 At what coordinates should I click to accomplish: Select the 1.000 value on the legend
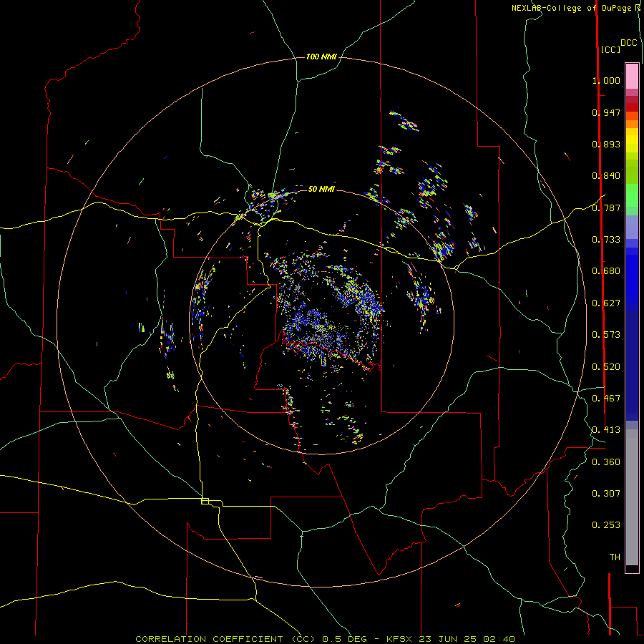click(x=606, y=80)
